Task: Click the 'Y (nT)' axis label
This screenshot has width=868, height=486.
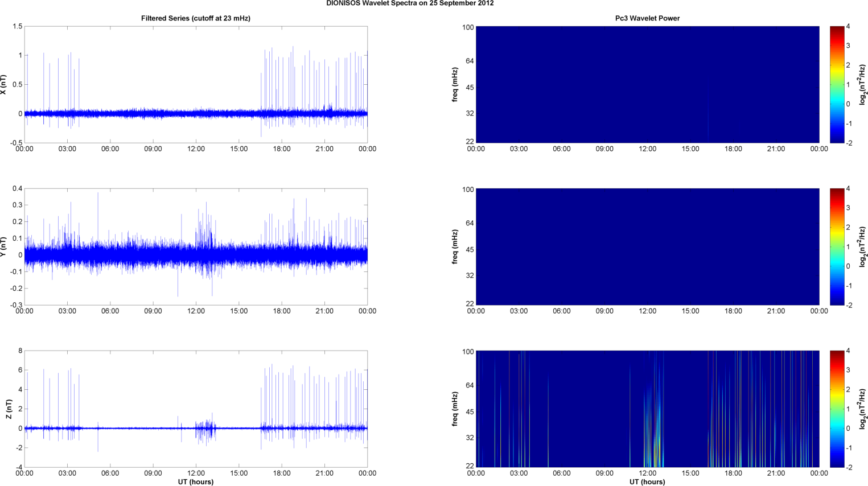Action: 4,247
